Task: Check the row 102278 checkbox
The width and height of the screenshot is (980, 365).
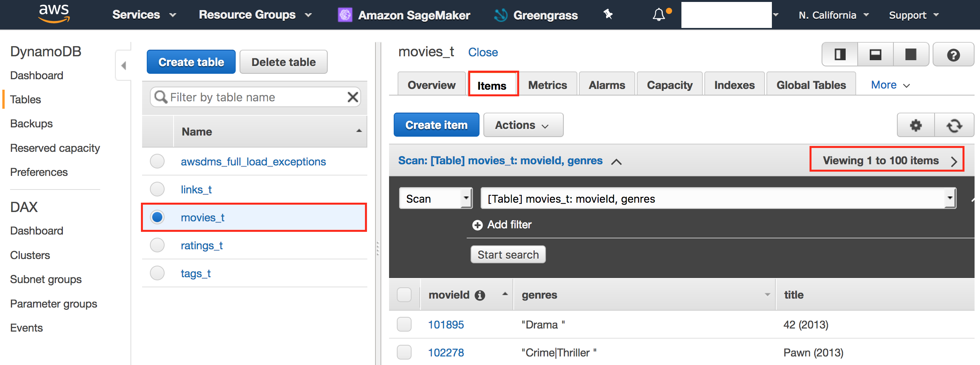Action: click(x=404, y=352)
